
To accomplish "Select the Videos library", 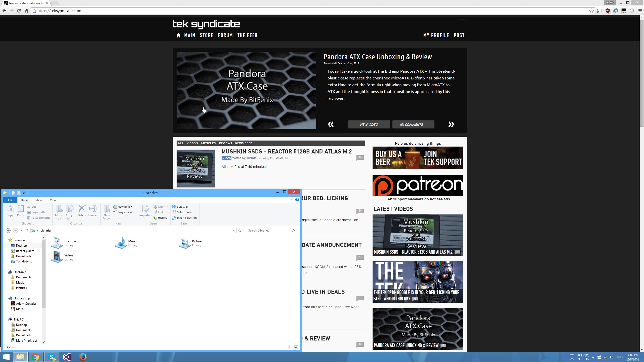I will (x=62, y=257).
